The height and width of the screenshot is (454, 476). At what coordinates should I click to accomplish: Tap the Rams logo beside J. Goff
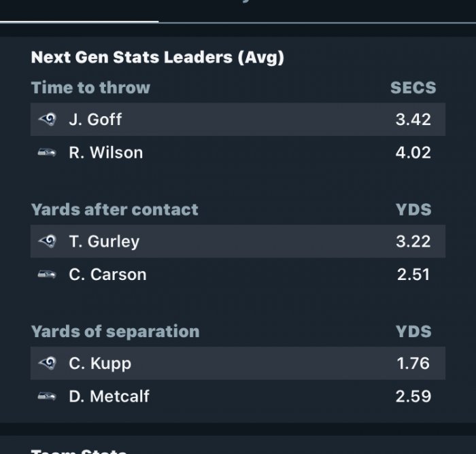(47, 119)
